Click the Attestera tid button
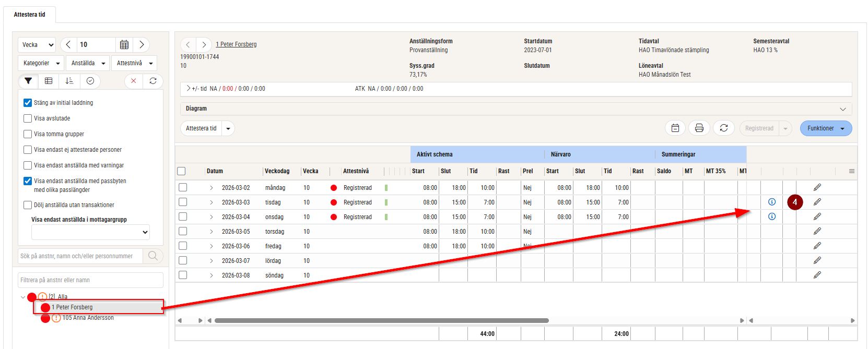This screenshot has height=349, width=868. coord(201,128)
